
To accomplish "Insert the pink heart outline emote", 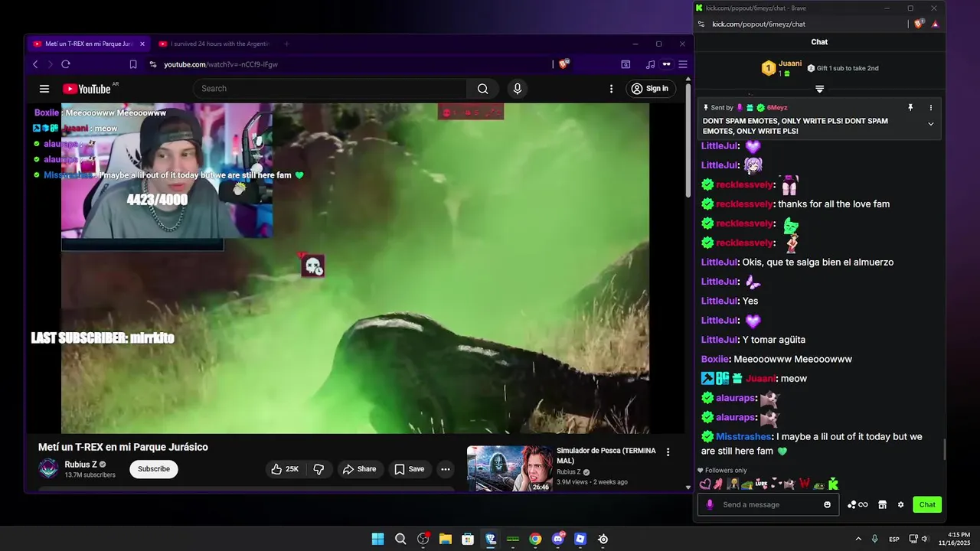I will pyautogui.click(x=705, y=484).
